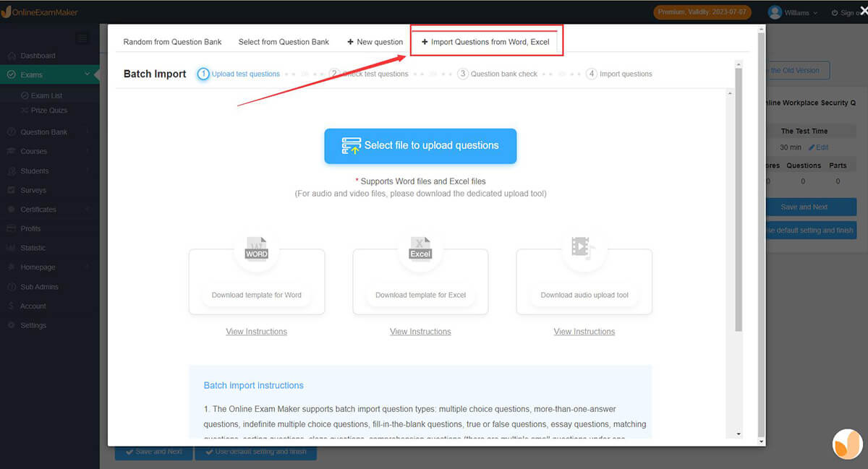The image size is (868, 469).
Task: Click the sidebar hamburger collapse icon
Action: coord(82,38)
